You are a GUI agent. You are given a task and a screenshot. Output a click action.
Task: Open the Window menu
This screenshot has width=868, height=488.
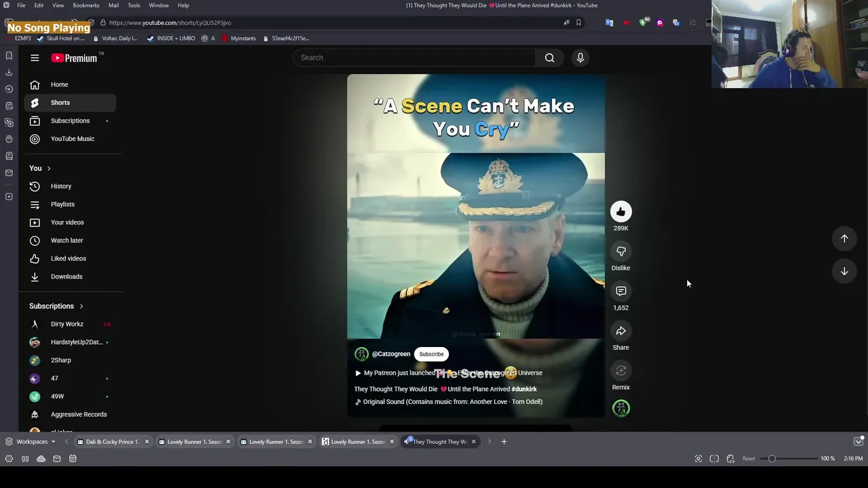159,5
